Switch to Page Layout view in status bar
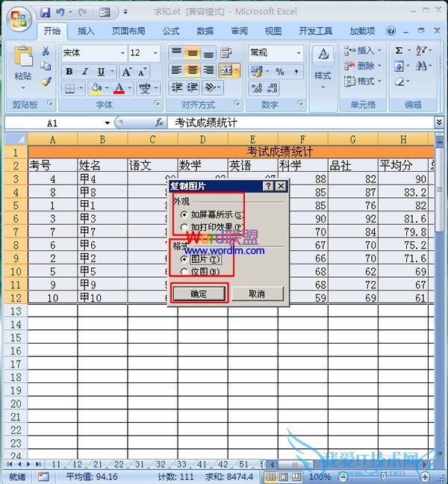The image size is (448, 484). click(284, 477)
